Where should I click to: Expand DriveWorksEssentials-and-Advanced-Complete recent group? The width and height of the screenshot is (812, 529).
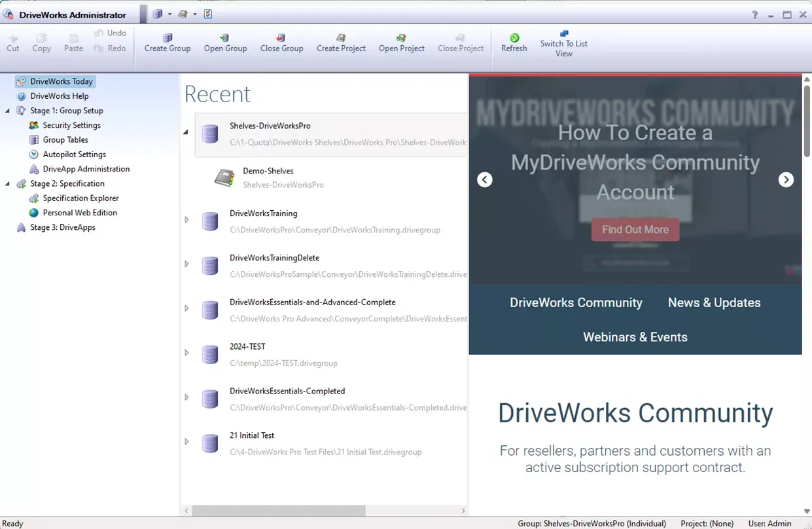tap(186, 308)
